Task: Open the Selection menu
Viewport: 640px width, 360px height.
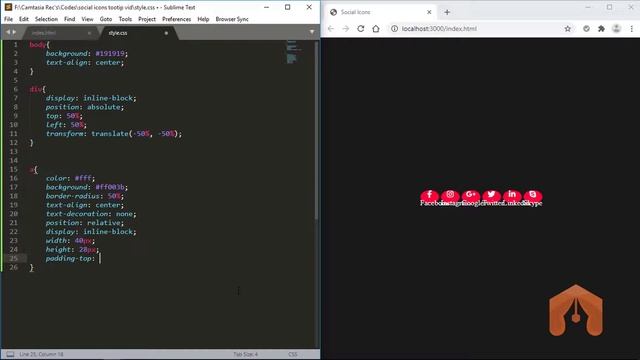Action: pyautogui.click(x=46, y=19)
